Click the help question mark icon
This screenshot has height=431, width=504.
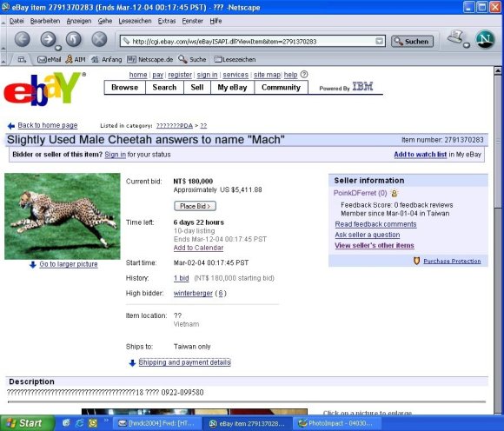[304, 75]
